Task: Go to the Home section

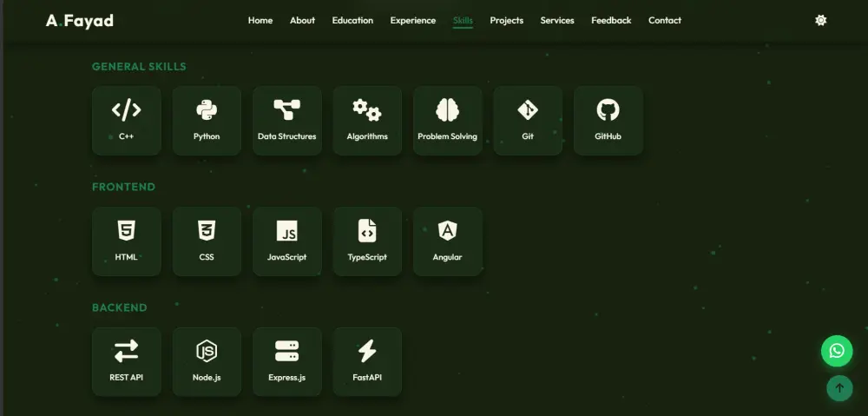Action: point(260,21)
